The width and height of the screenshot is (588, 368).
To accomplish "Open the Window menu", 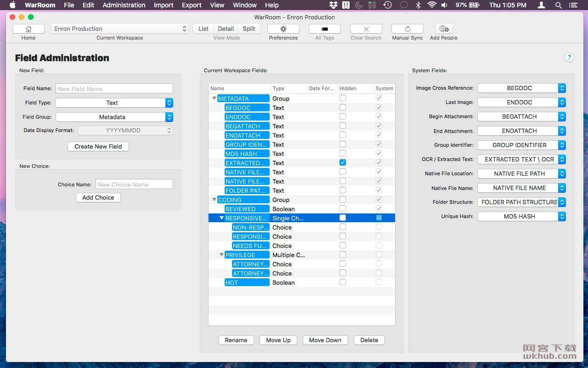I will point(245,5).
